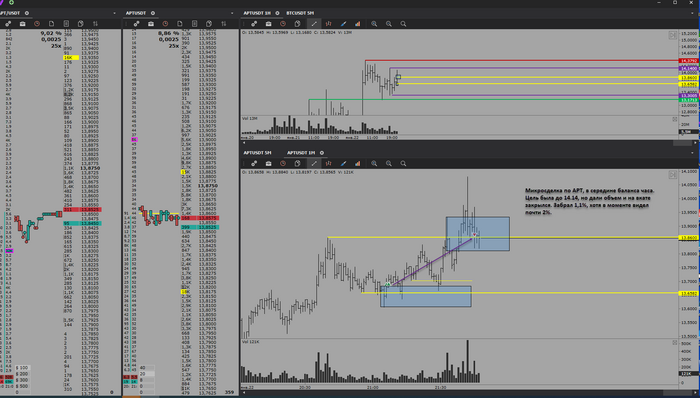Viewport: 700px width, 398px height.
Task: Toggle upper chart volume panel corner icon
Action: point(675,119)
